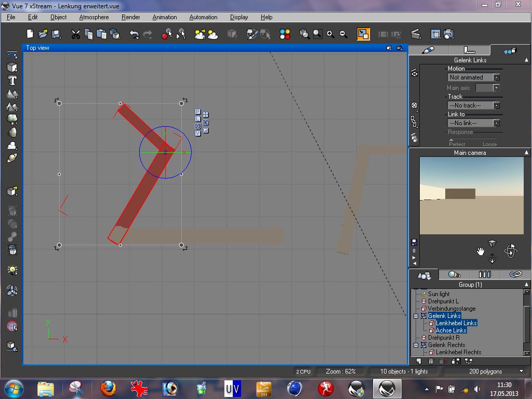The width and height of the screenshot is (532, 399).
Task: Toggle the G gizmo button near selection
Action: 198,126
